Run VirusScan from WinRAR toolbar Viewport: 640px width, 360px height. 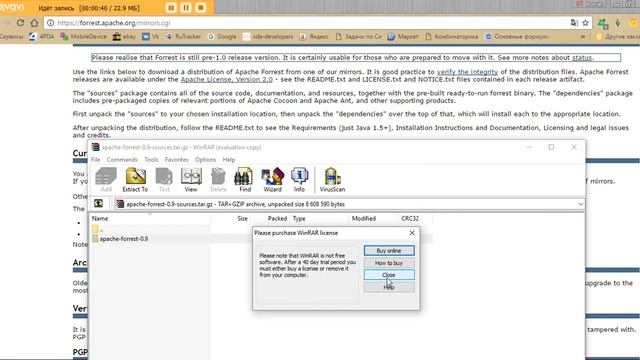click(x=332, y=180)
